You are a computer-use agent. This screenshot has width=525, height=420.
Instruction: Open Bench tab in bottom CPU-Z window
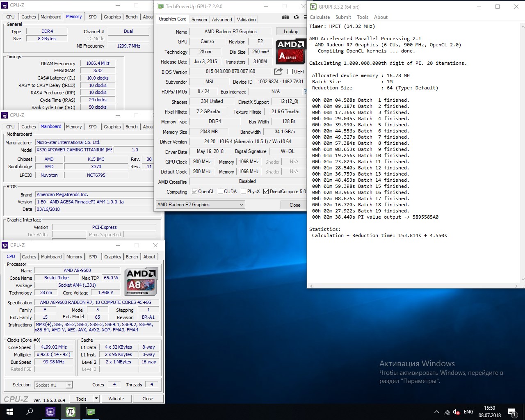(x=132, y=257)
